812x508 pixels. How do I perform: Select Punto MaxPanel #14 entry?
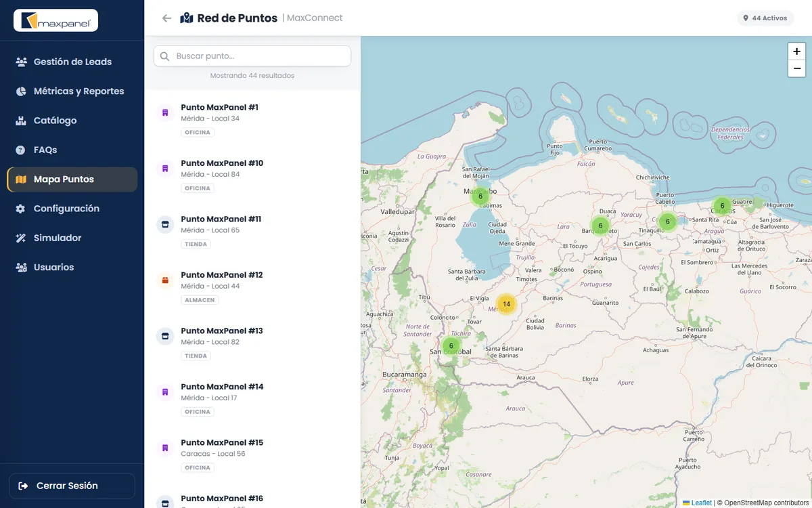pos(252,398)
